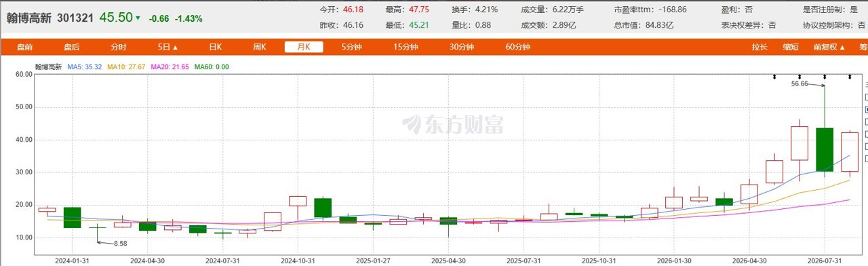868x266 pixels.
Task: Toggle the checked indicator checkbox beside chart
Action: coord(867,109)
